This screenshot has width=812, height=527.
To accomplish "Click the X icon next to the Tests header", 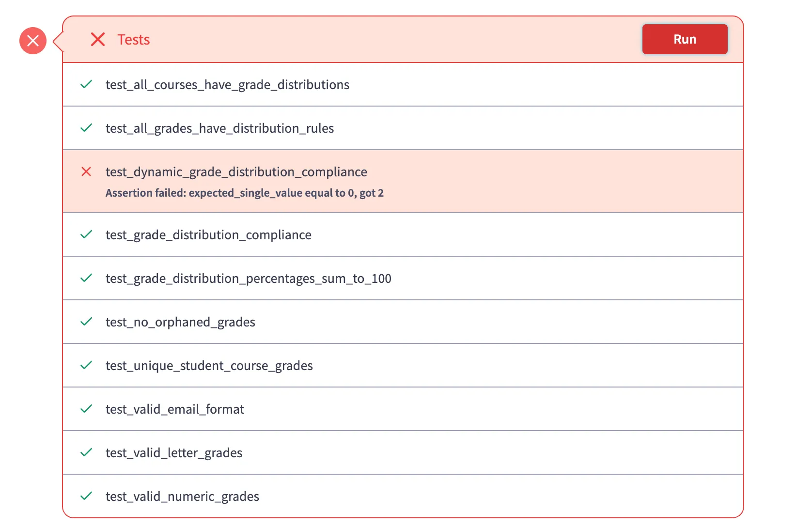I will [x=98, y=39].
